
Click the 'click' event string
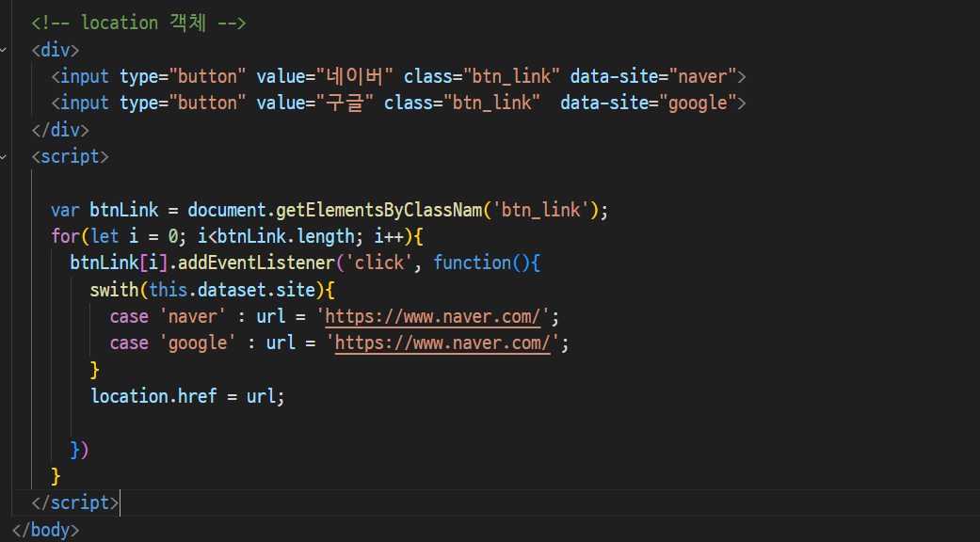coord(378,263)
